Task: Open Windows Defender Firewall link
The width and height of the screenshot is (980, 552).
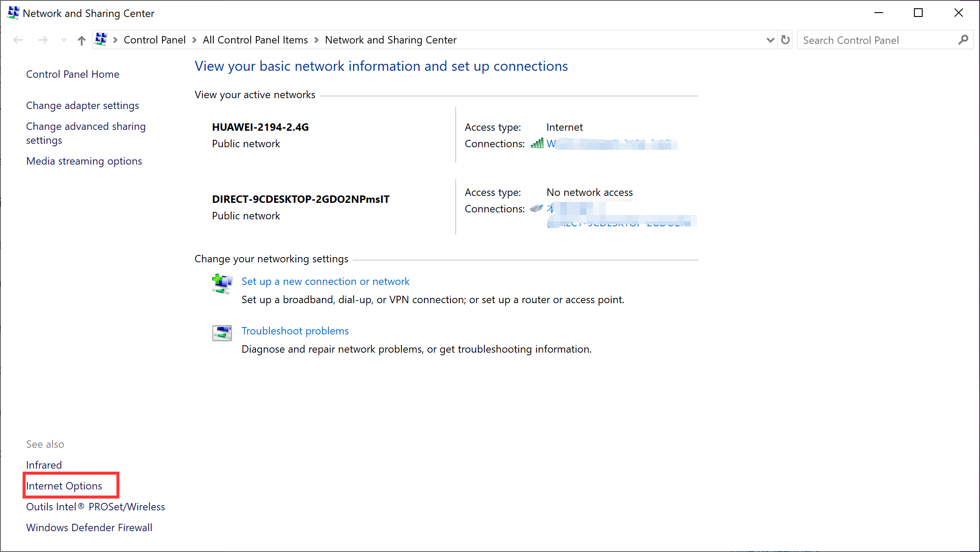Action: click(x=89, y=528)
